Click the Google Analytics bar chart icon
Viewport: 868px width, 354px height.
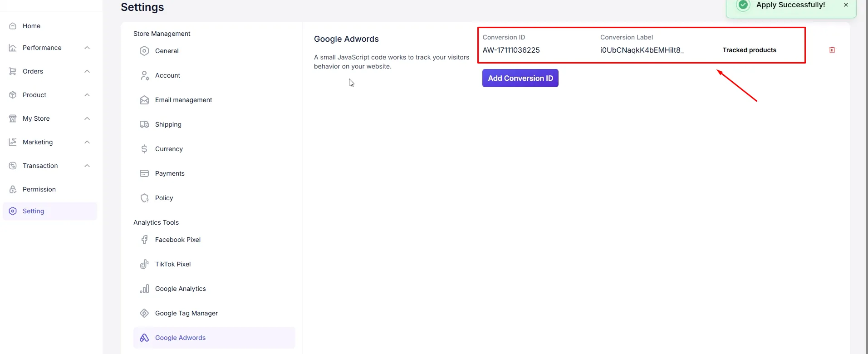point(144,289)
